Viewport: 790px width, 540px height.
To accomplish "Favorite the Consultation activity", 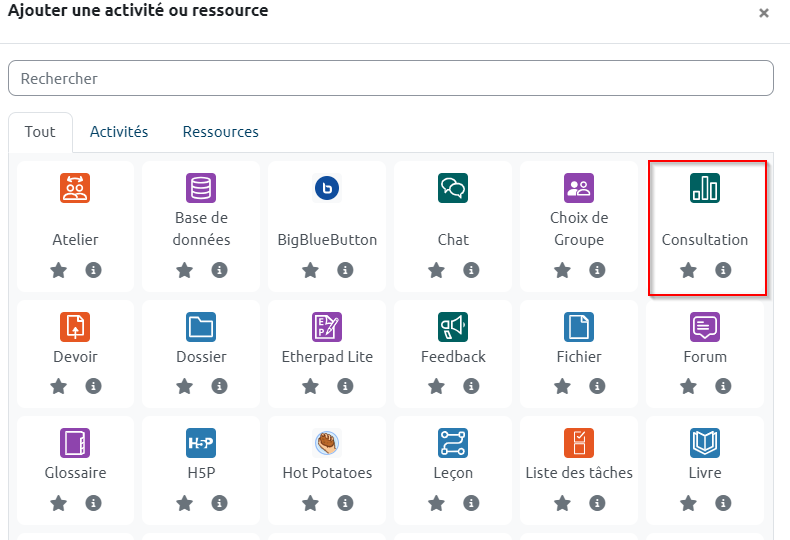I will 688,270.
